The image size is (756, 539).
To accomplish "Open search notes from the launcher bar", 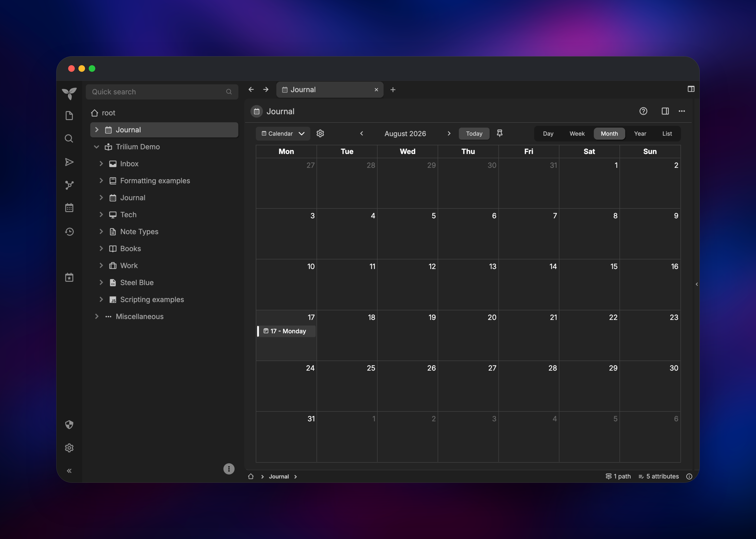I will click(x=69, y=138).
